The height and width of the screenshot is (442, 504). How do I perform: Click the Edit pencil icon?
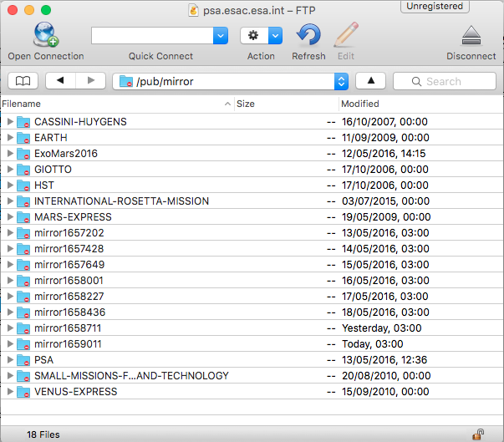(346, 34)
